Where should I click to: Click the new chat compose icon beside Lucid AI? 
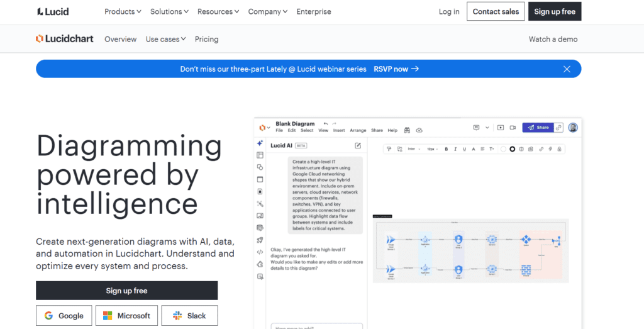(358, 145)
